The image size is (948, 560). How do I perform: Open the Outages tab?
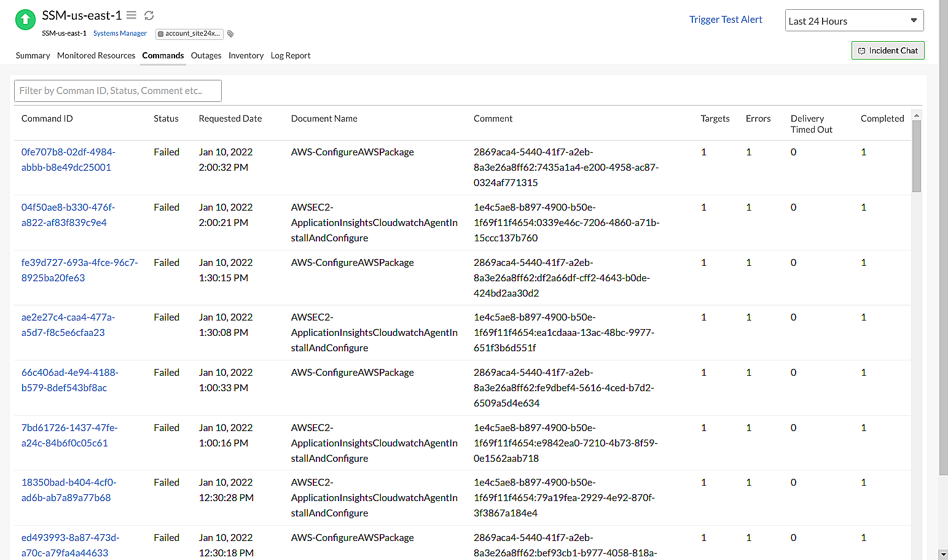point(206,55)
